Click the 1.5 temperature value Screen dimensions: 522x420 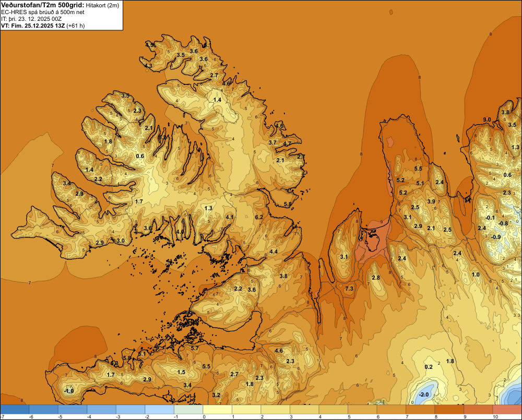click(181, 372)
